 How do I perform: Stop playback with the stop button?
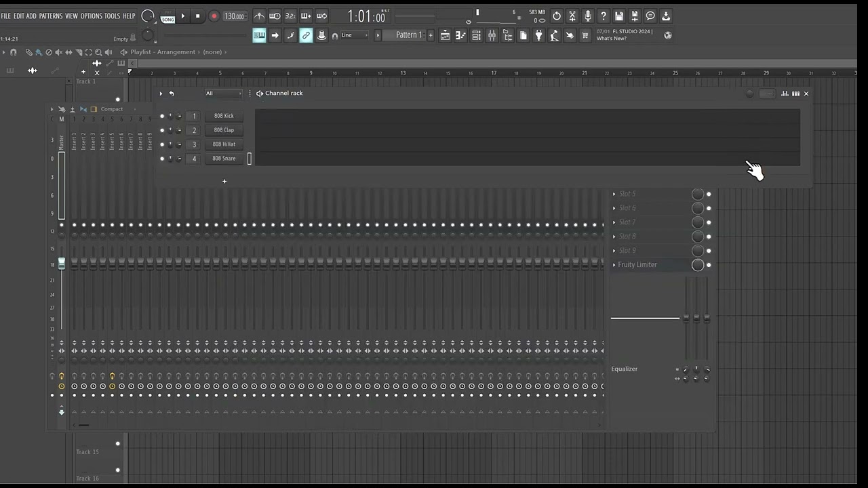coord(198,16)
